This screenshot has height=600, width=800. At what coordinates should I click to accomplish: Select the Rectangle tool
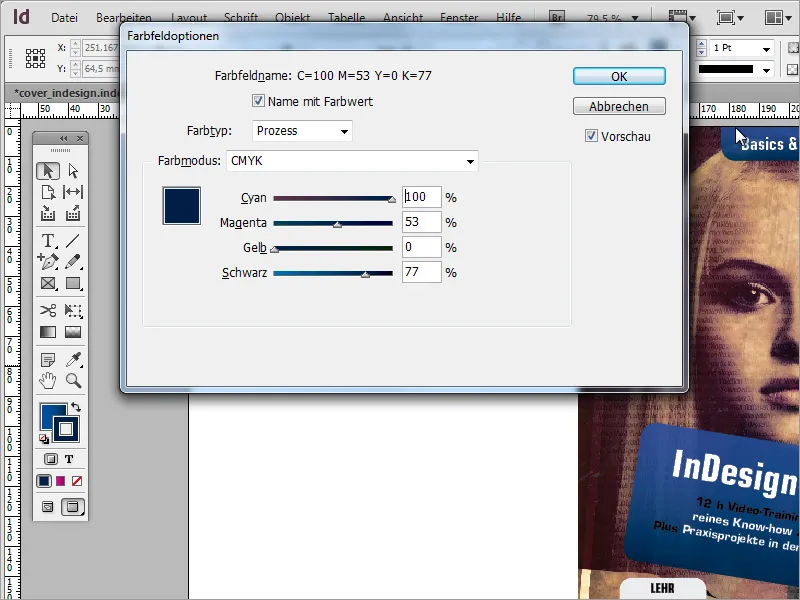coord(73,283)
